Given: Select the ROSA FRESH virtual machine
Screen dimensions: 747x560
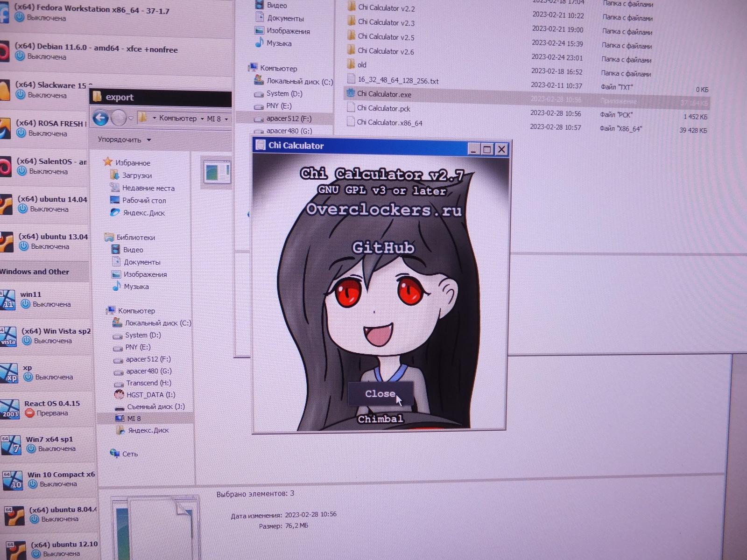Looking at the screenshot, I should pyautogui.click(x=44, y=128).
